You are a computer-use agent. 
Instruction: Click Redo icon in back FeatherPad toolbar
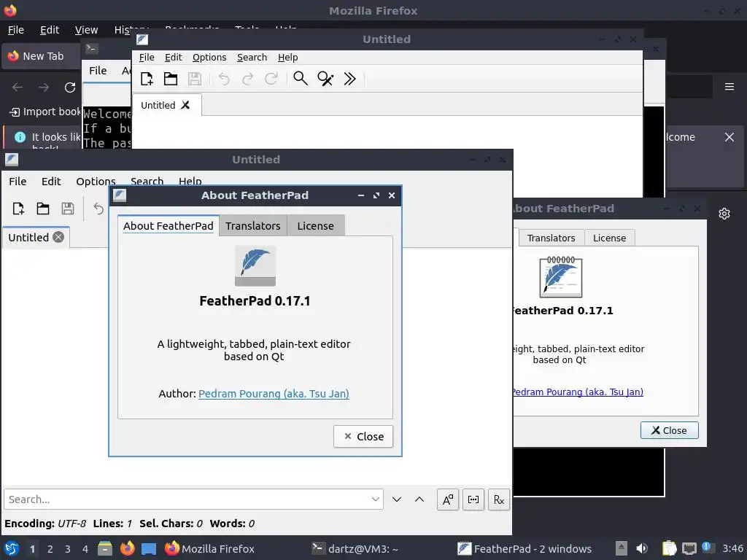pyautogui.click(x=248, y=79)
